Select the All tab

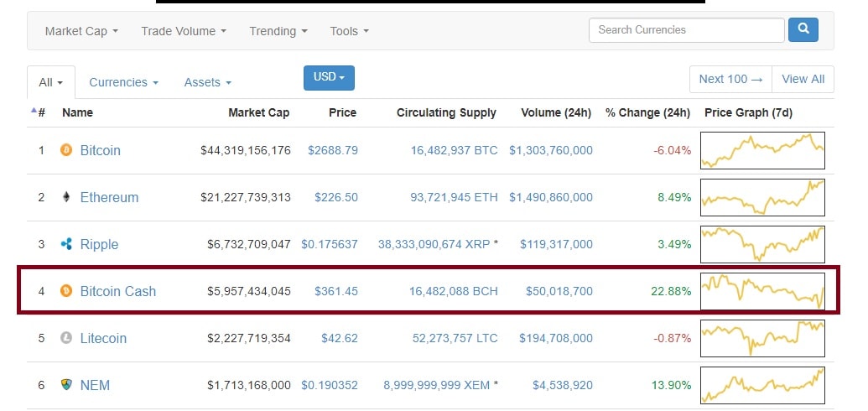[x=50, y=82]
